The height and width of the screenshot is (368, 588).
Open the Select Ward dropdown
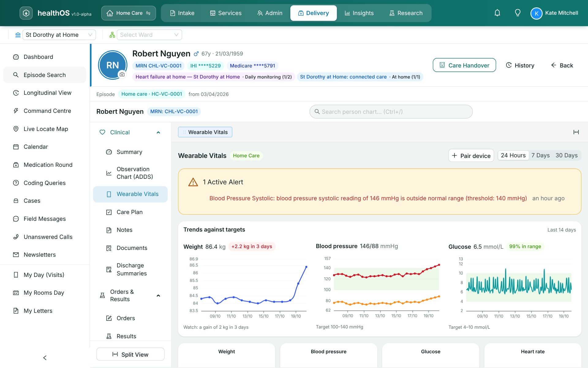pos(149,35)
